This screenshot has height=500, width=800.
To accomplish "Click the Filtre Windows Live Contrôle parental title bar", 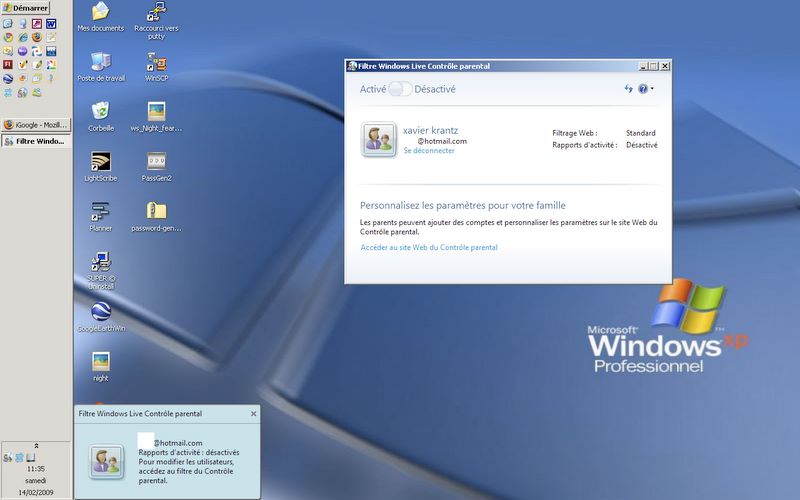I will 492,66.
